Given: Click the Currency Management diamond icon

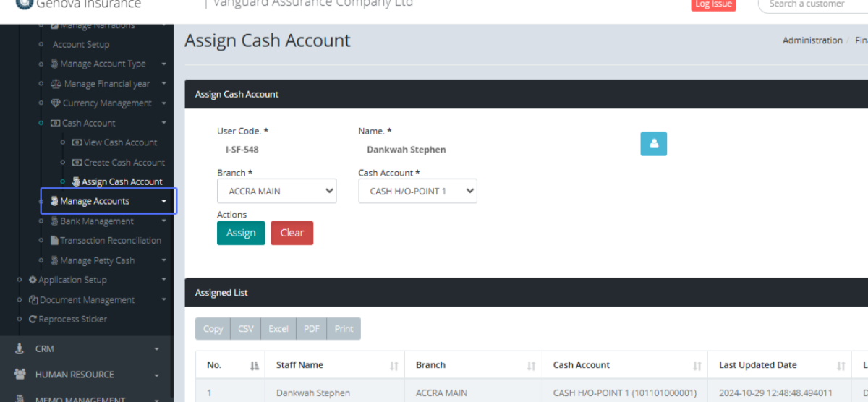Looking at the screenshot, I should point(56,103).
